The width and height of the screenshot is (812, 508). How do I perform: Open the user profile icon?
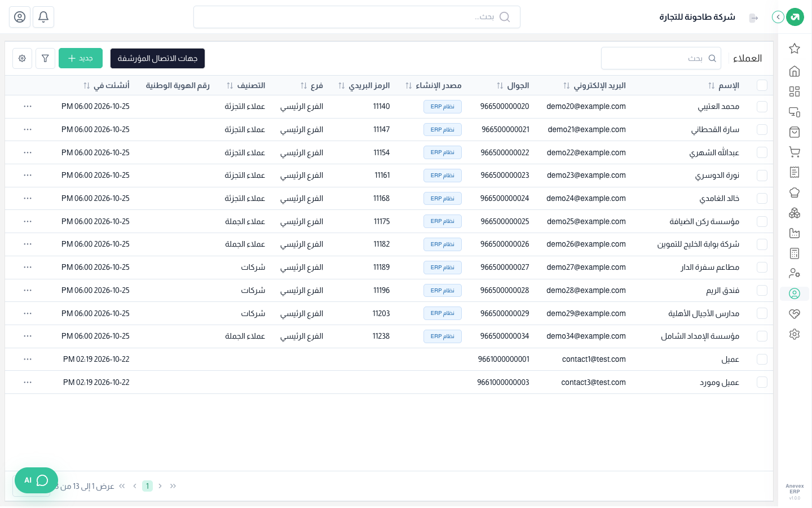click(20, 17)
